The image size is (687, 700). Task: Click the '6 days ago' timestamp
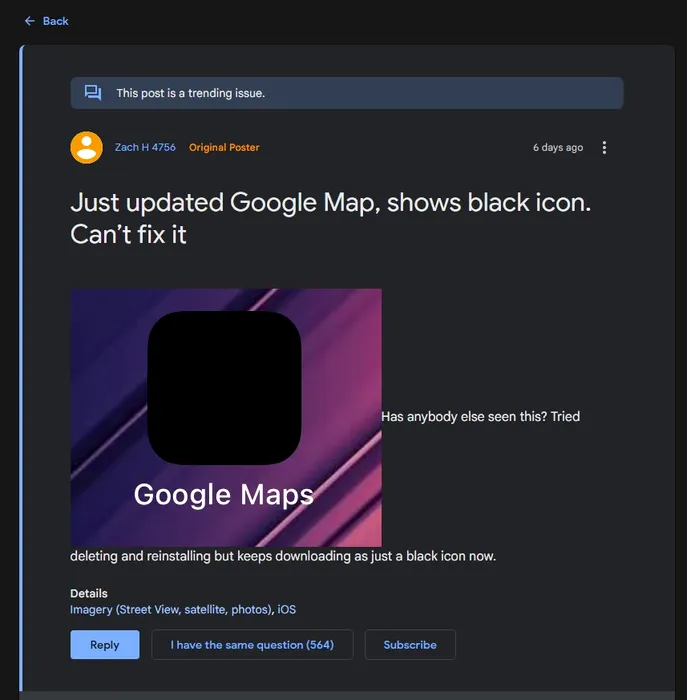[558, 147]
